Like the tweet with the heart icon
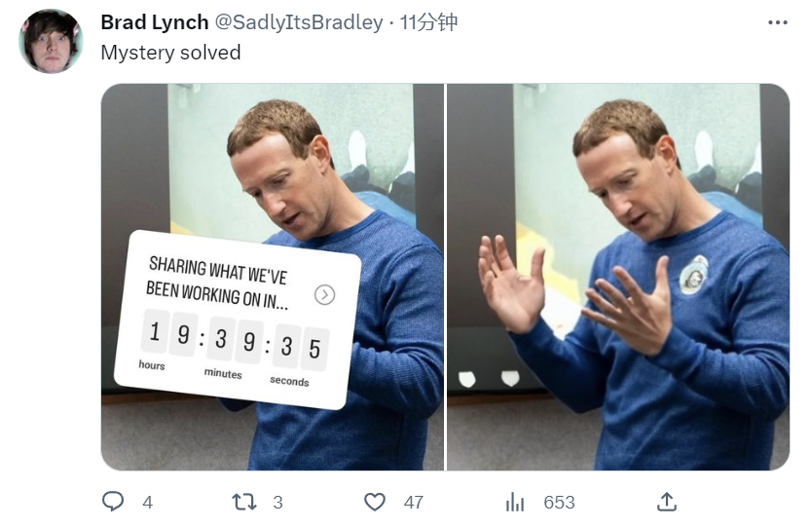Viewport: 812px width, 528px height. click(375, 502)
